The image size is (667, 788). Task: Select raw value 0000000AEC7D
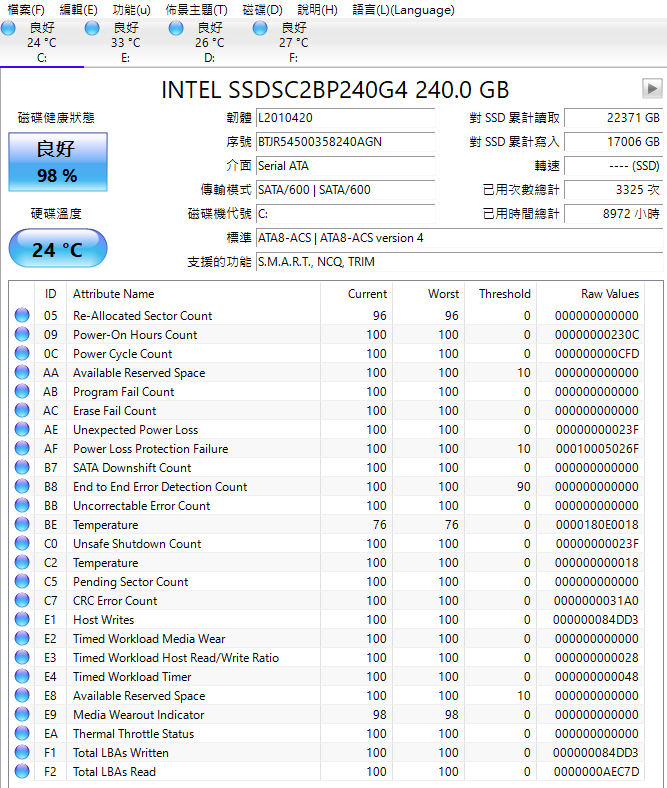596,771
